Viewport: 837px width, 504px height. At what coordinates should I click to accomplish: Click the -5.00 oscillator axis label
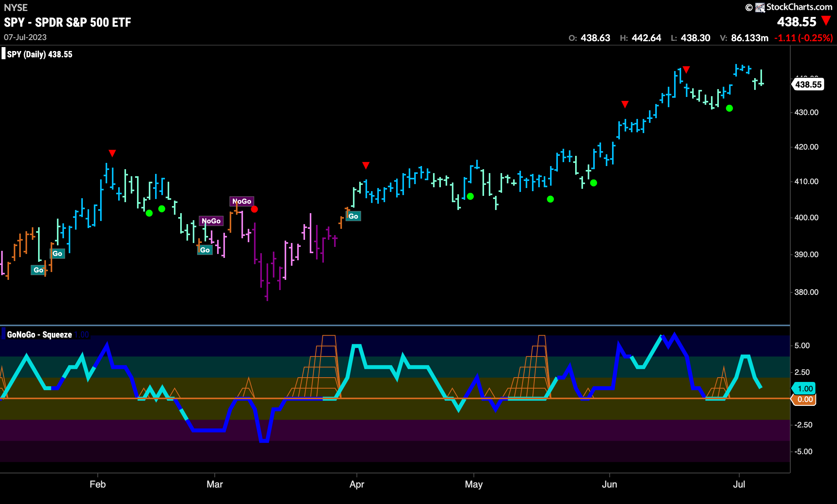(x=803, y=452)
